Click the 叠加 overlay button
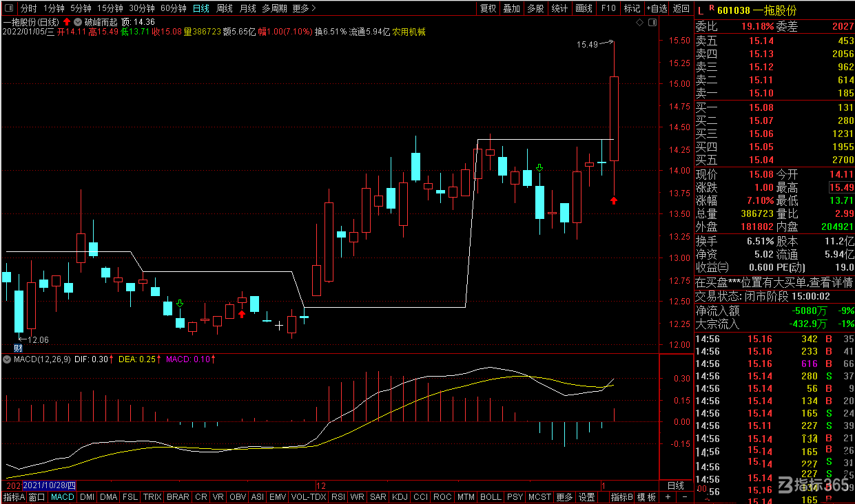This screenshot has width=855, height=504. pos(512,8)
